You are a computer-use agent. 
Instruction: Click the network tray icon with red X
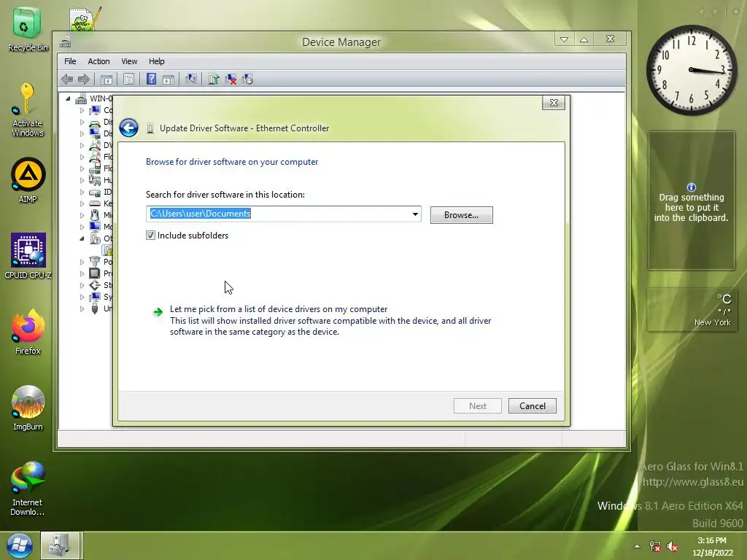pyautogui.click(x=655, y=547)
